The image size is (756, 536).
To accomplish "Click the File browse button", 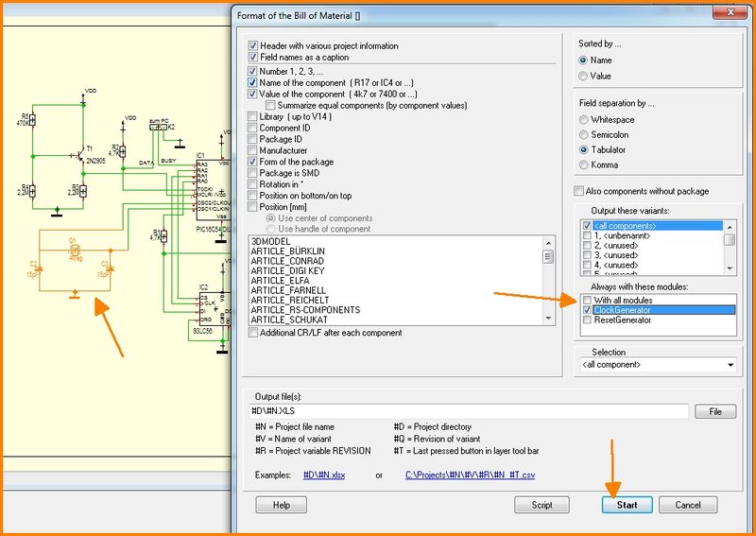I will 714,412.
